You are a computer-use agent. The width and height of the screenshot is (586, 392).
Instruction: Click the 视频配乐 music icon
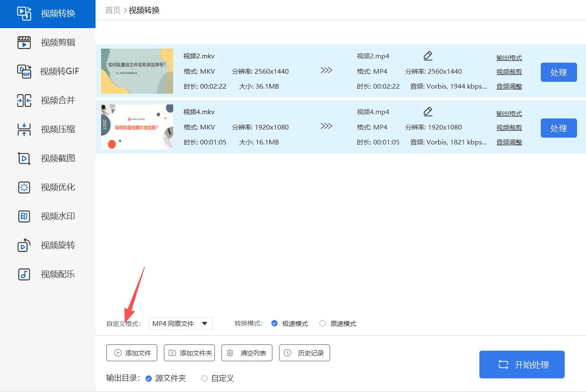[x=24, y=274]
